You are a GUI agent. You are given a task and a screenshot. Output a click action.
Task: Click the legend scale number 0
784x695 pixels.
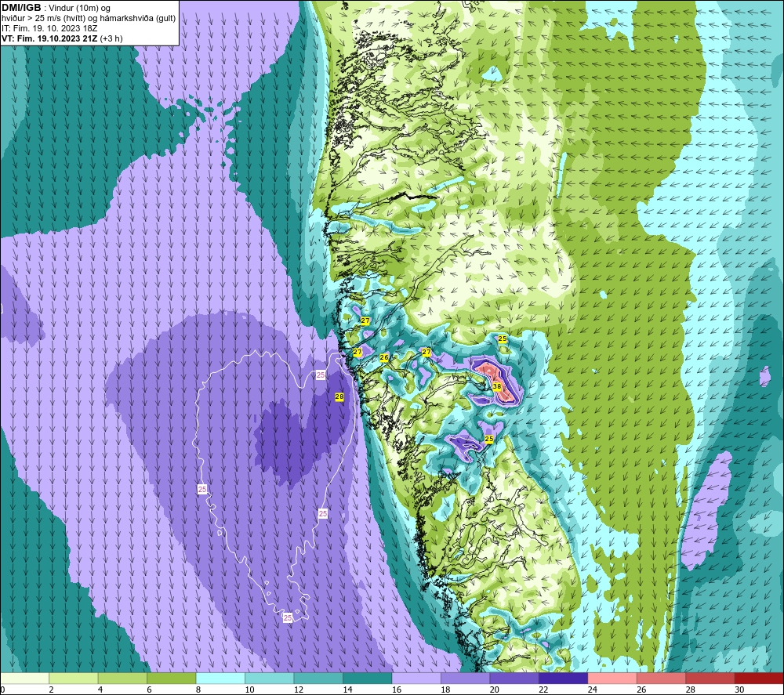pos(2,690)
